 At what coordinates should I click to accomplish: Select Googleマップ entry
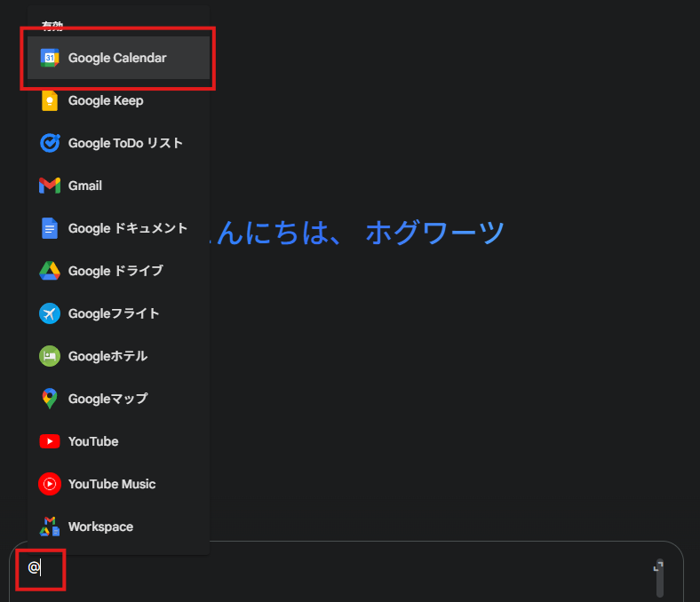[118, 399]
